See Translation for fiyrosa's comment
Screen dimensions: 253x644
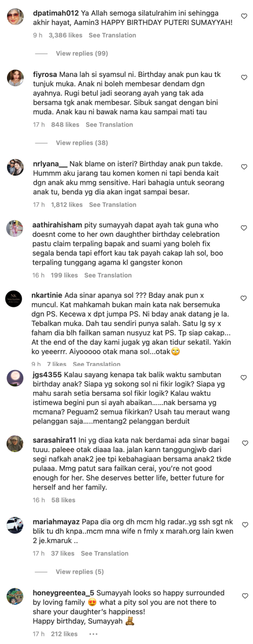(109, 125)
